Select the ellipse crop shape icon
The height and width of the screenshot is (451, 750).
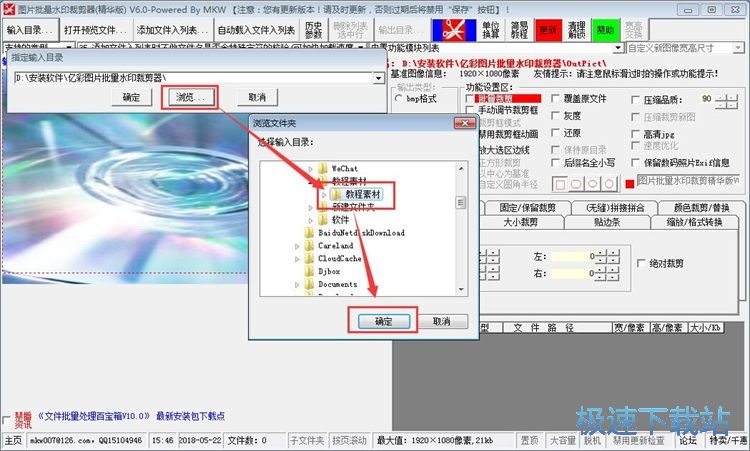pyautogui.click(x=593, y=184)
